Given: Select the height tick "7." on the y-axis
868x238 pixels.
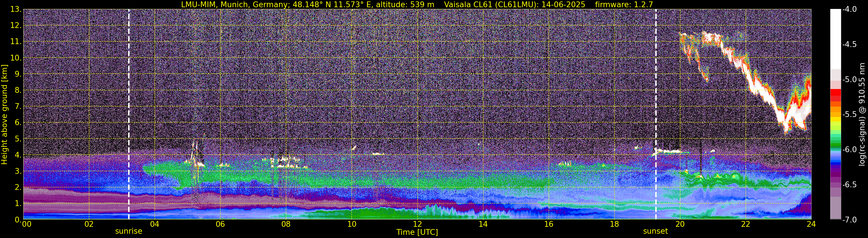Looking at the screenshot, I should click(x=18, y=107).
